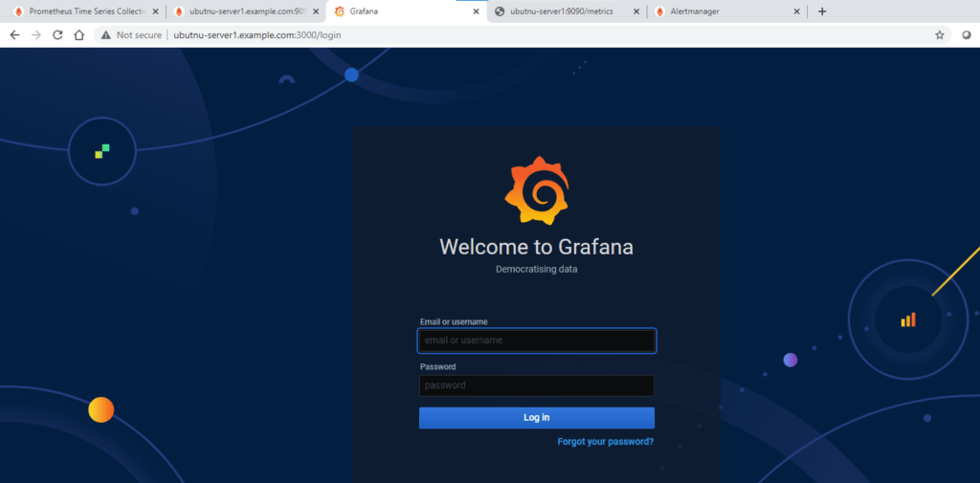This screenshot has width=980, height=483.
Task: Click into the Password field
Action: (x=537, y=385)
